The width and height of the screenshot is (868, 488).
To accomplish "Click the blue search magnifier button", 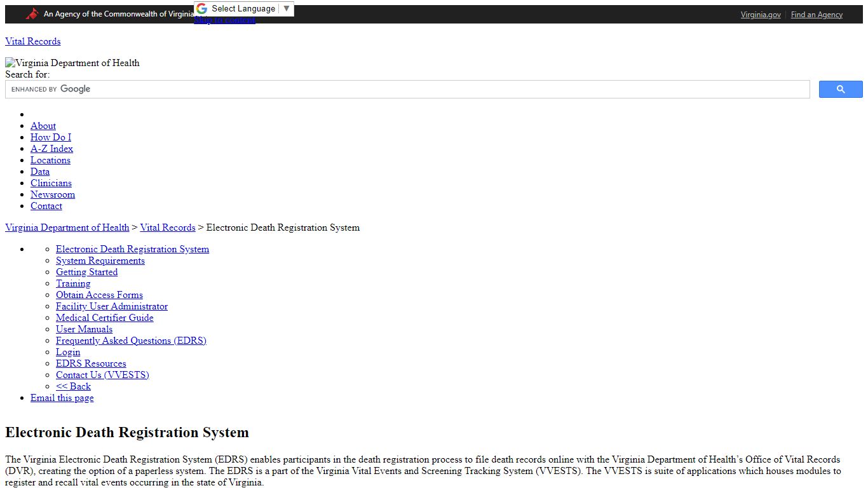I will [841, 90].
